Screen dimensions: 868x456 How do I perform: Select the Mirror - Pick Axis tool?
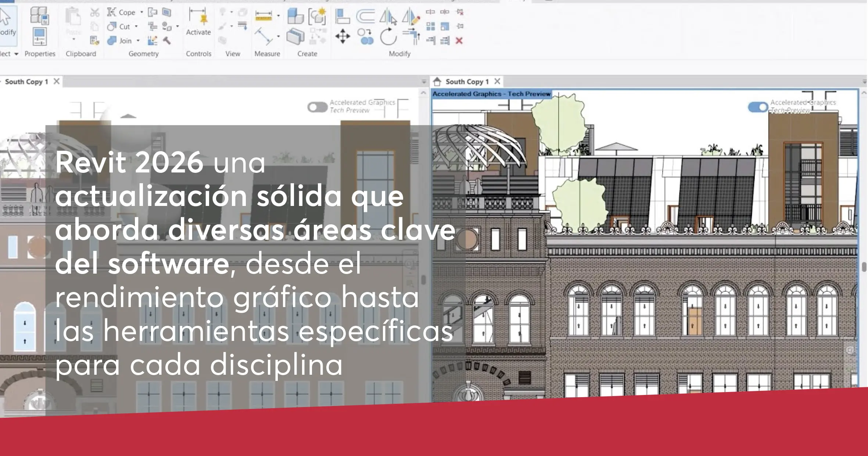[388, 17]
